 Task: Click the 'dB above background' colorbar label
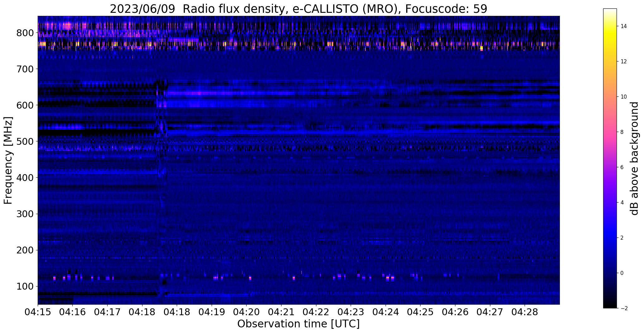pyautogui.click(x=634, y=159)
